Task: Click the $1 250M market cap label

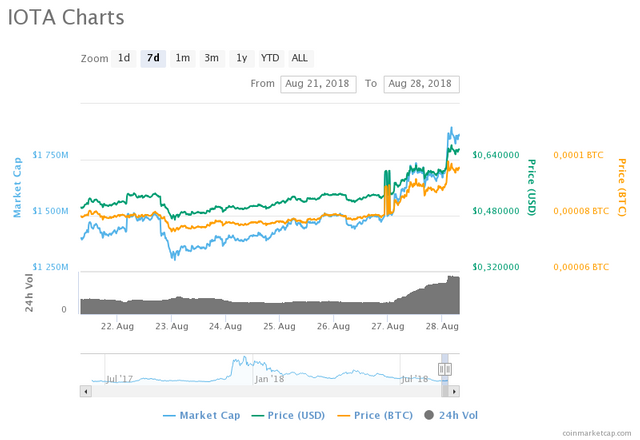Action: pyautogui.click(x=51, y=267)
